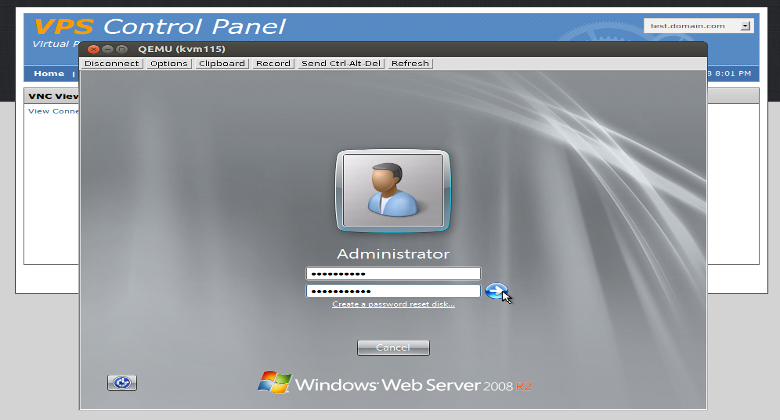Screen dimensions: 780x420
Task: Open the test.domain.com dropdown
Action: pyautogui.click(x=698, y=26)
